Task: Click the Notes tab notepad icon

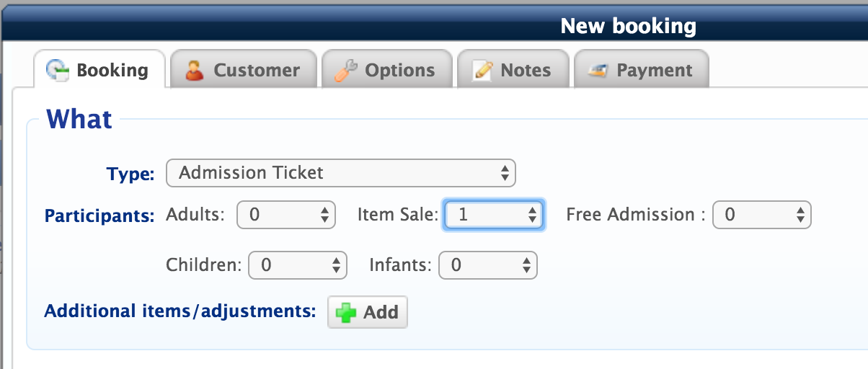Action: click(482, 70)
